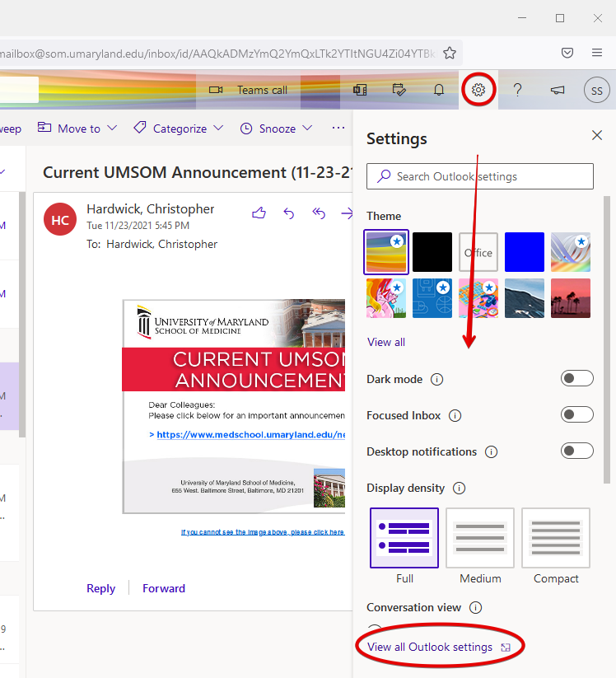Click the Reply all icon
This screenshot has width=616, height=678.
[319, 213]
